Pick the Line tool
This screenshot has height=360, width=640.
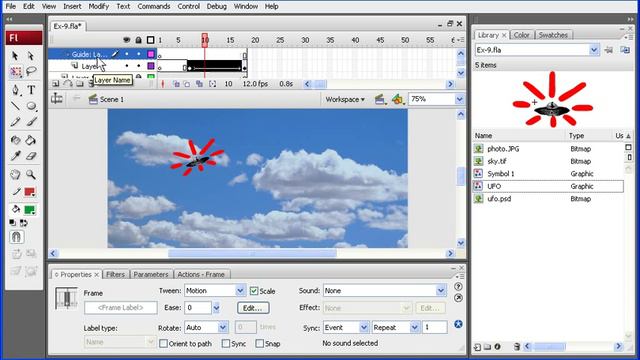pyautogui.click(x=16, y=106)
